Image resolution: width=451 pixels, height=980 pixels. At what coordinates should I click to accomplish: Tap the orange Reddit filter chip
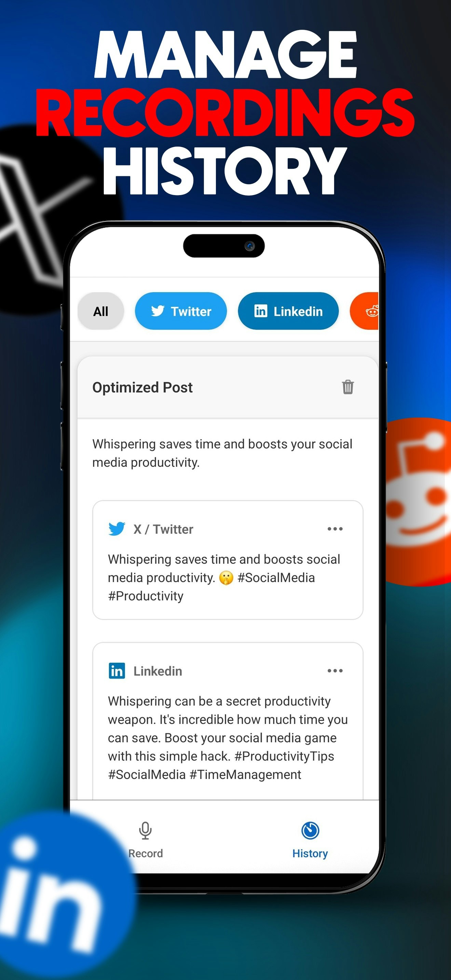[x=364, y=311]
